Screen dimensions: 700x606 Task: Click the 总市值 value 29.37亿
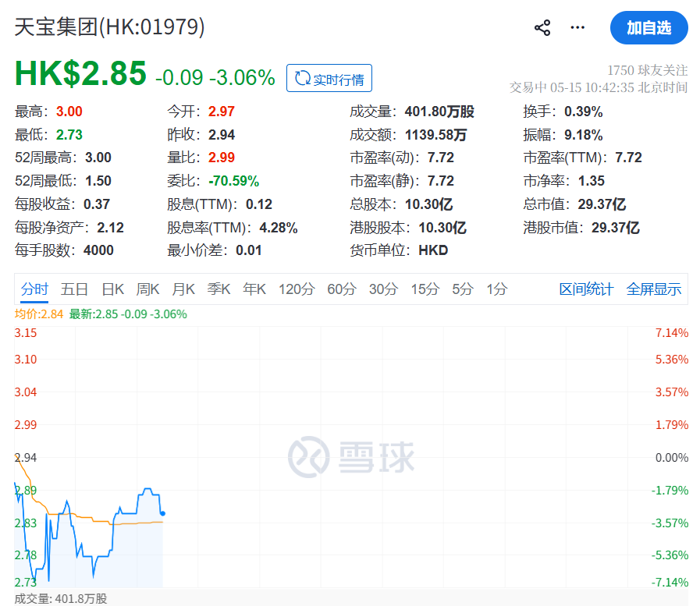point(602,204)
